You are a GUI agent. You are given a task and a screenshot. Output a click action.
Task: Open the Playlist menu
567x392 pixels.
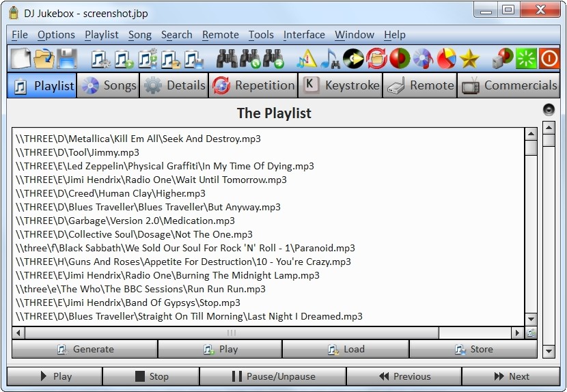102,35
